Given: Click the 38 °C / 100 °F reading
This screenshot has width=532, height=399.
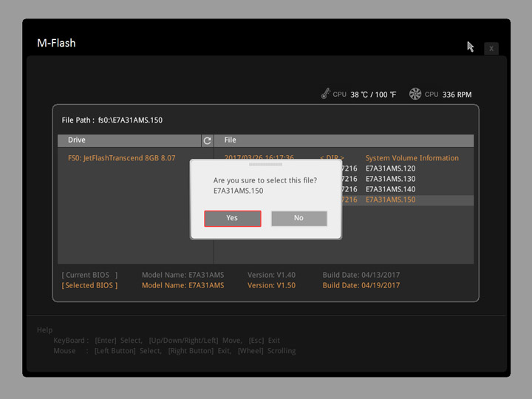Looking at the screenshot, I should tap(373, 95).
